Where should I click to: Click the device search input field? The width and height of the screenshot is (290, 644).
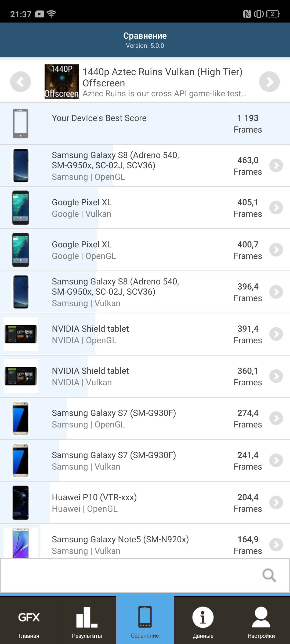click(x=129, y=575)
